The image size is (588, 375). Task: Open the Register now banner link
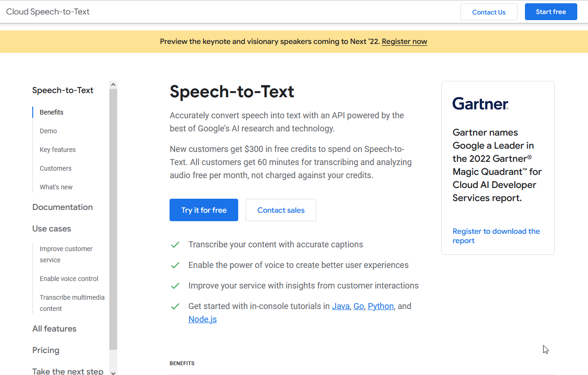click(x=404, y=42)
